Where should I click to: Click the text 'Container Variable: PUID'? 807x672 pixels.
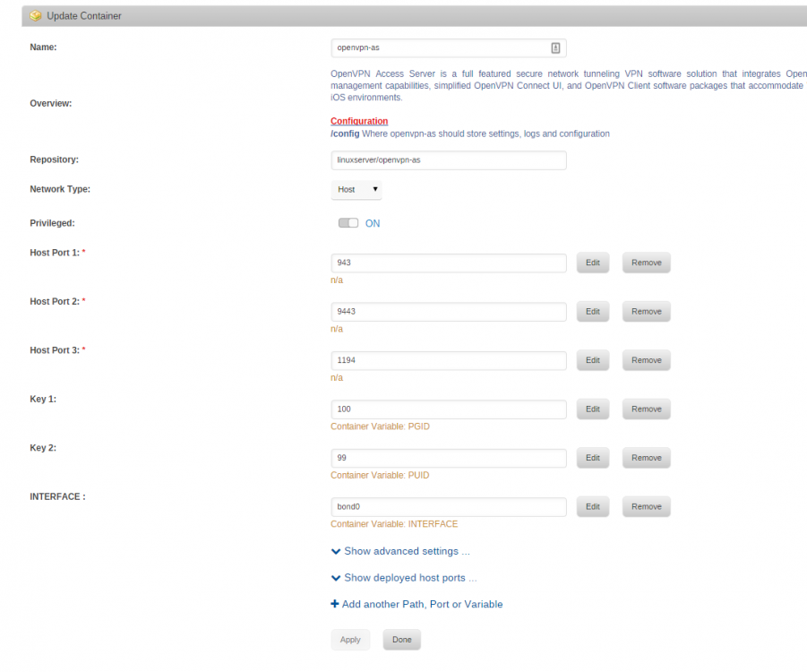click(380, 475)
